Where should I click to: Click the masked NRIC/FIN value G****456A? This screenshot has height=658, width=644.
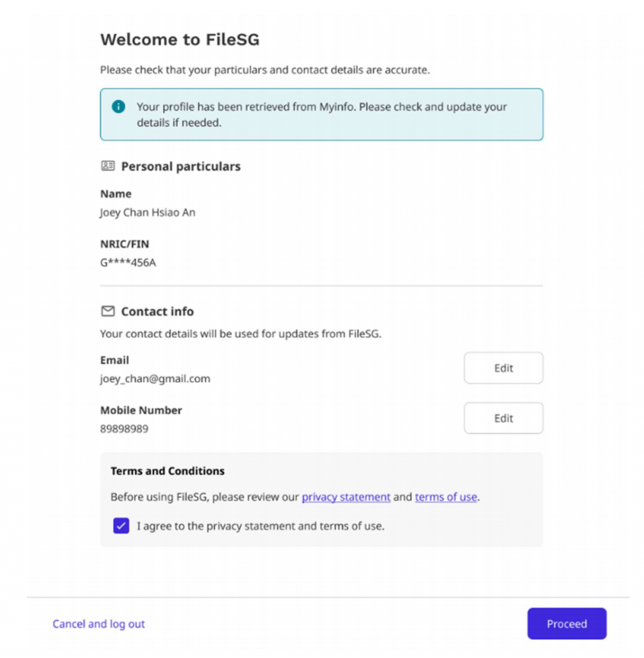(x=128, y=262)
